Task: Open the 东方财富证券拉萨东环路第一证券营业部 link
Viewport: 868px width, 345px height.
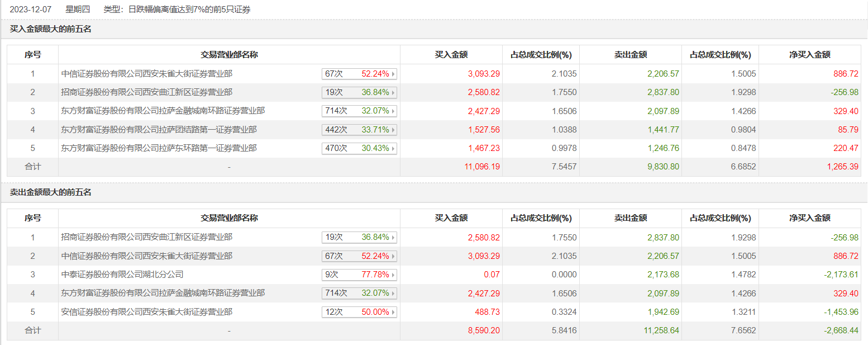Action: [x=159, y=149]
